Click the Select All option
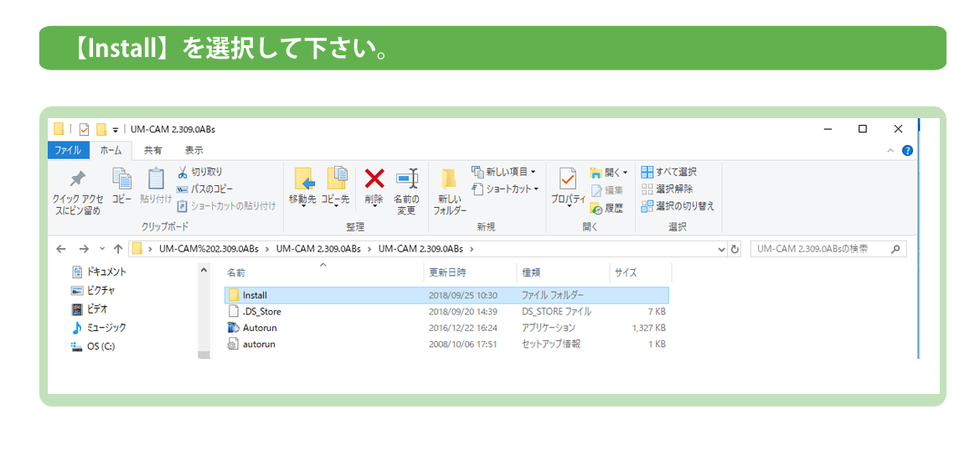The width and height of the screenshot is (980, 461). 668,172
